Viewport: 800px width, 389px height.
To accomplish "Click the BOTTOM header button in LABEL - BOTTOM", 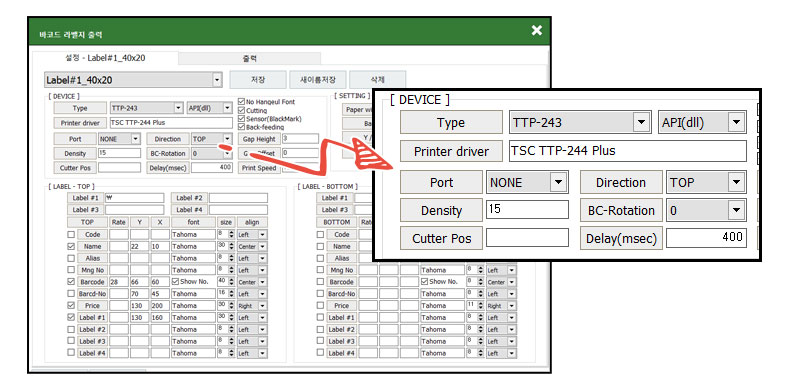I will click(x=336, y=223).
